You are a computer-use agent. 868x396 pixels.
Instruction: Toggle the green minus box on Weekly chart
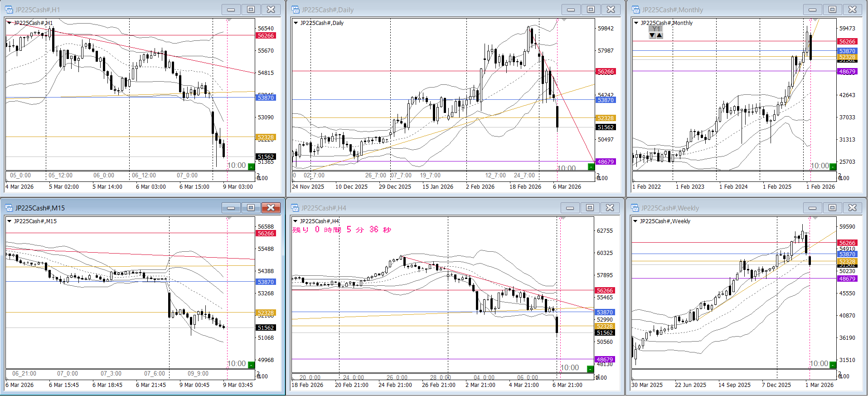coord(833,364)
